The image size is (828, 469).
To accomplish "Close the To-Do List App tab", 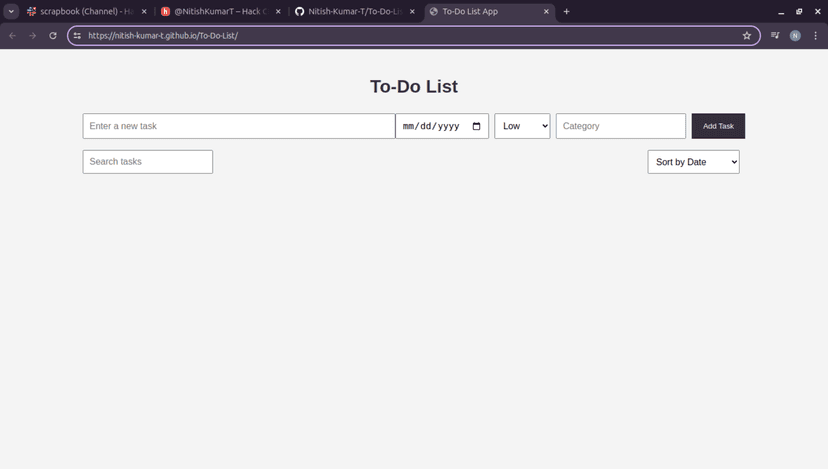I will pyautogui.click(x=546, y=11).
